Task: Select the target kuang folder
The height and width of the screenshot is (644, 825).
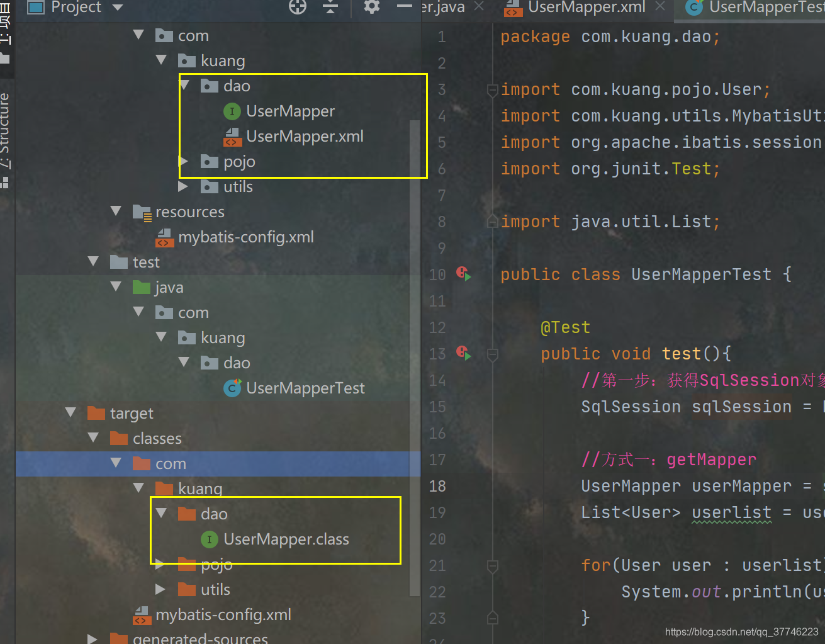Action: click(x=200, y=489)
